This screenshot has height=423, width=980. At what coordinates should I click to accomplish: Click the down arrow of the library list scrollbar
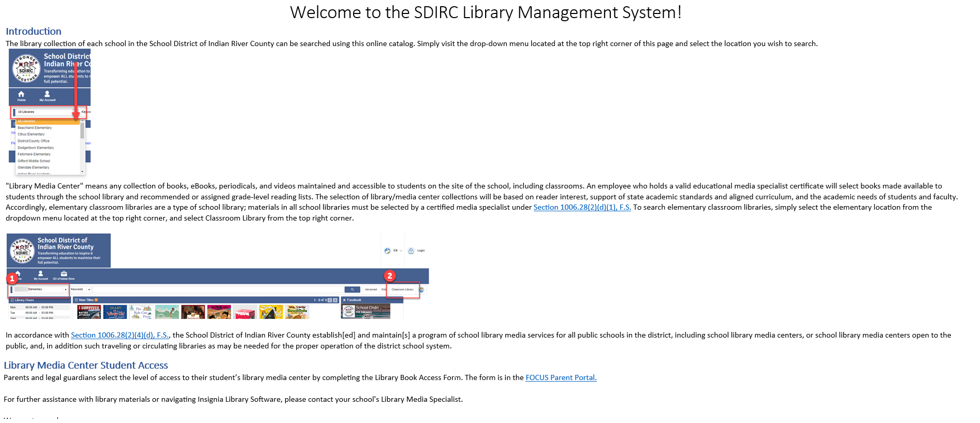82,172
